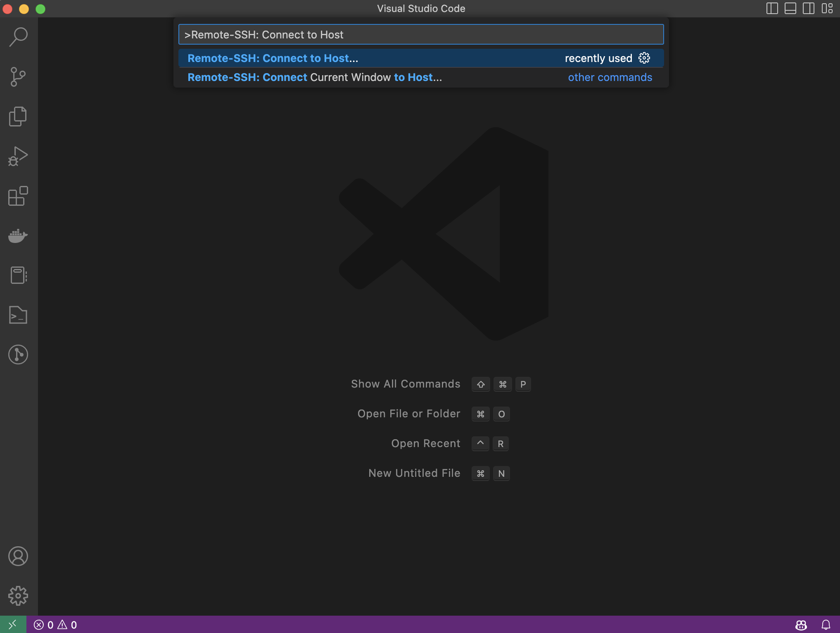Open the Search view in activity bar
This screenshot has width=840, height=633.
coord(18,37)
